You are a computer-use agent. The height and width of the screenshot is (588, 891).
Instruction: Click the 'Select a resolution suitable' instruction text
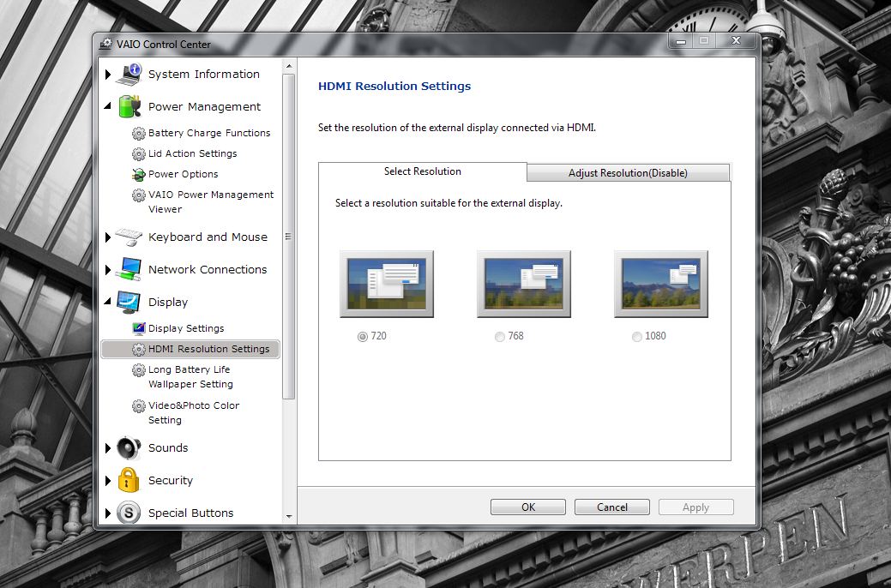click(449, 203)
